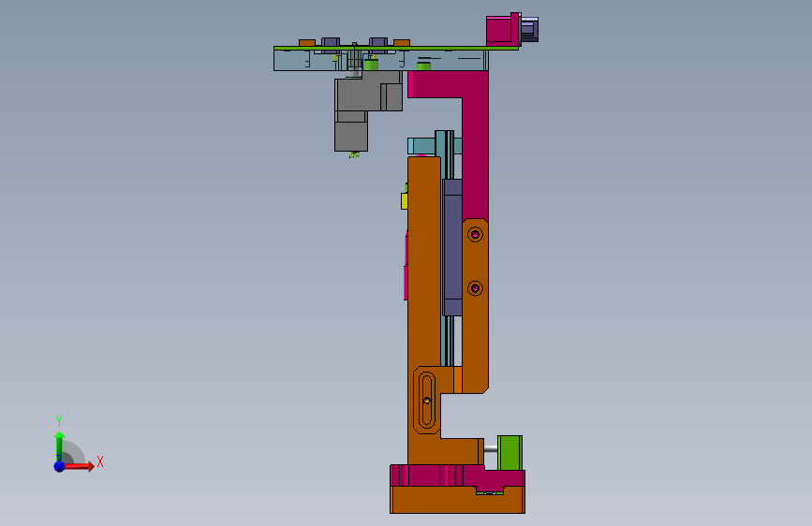Select the tall magenta L-shaped arm
The image size is (812, 526).
475,145
